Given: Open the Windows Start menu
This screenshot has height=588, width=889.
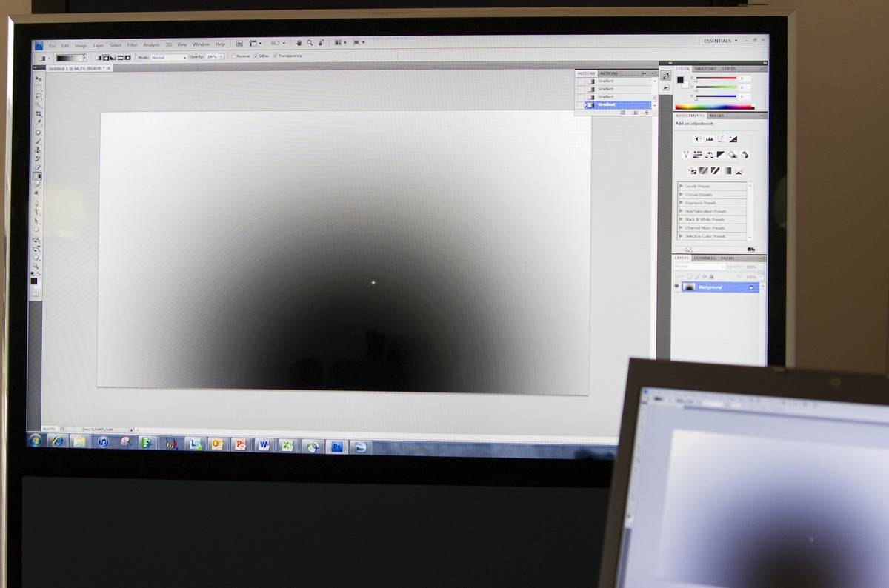Looking at the screenshot, I should tap(35, 441).
